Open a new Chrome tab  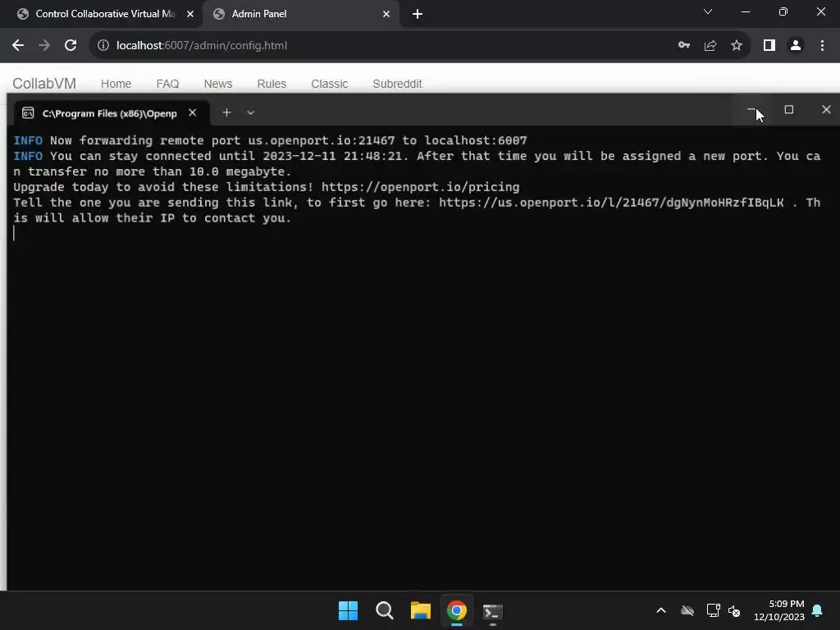[x=418, y=14]
